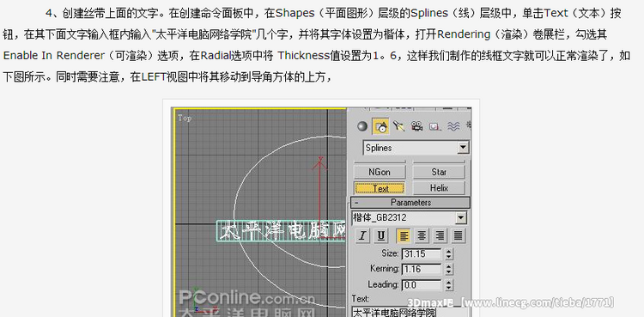Select the Lights category icon
The height and width of the screenshot is (317, 644).
point(398,126)
